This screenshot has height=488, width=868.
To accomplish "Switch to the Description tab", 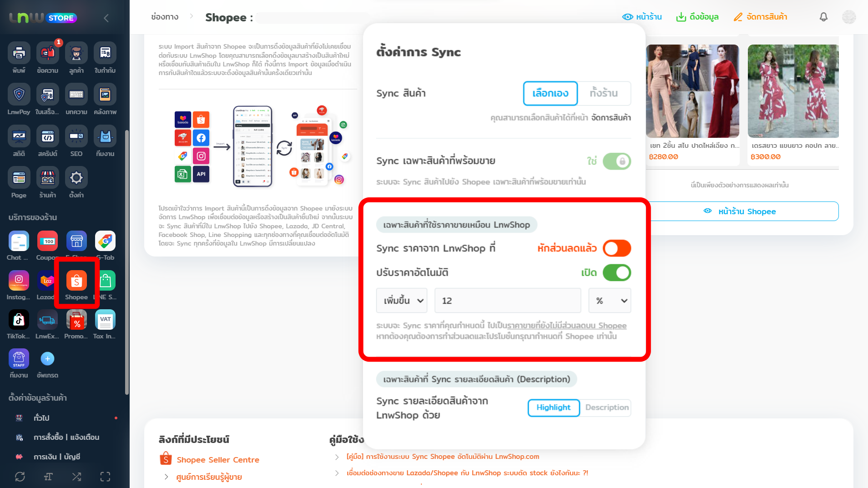I will (x=606, y=408).
